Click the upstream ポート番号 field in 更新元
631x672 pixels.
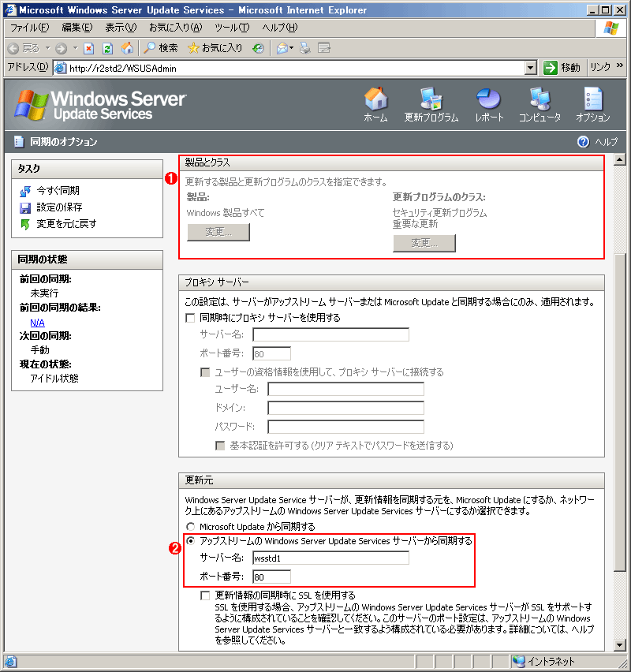pos(272,577)
